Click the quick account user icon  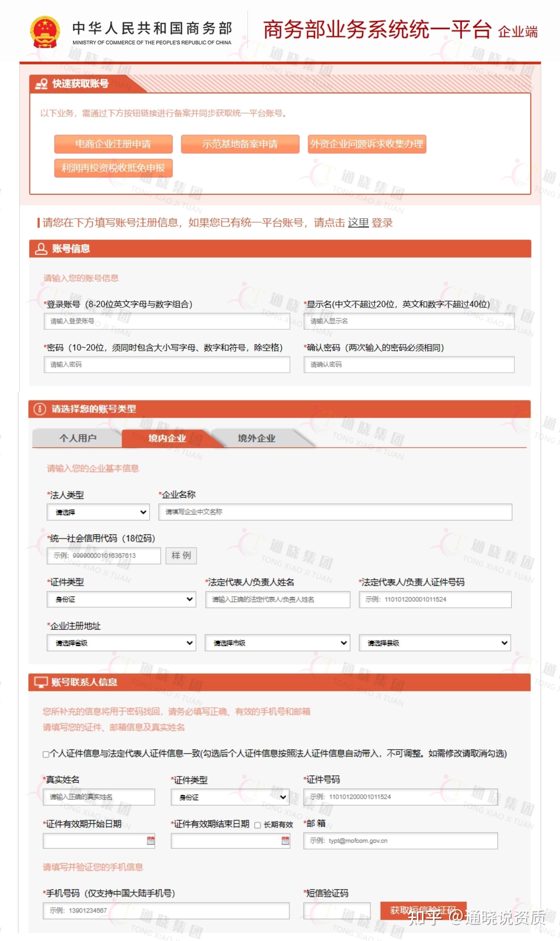click(x=41, y=84)
